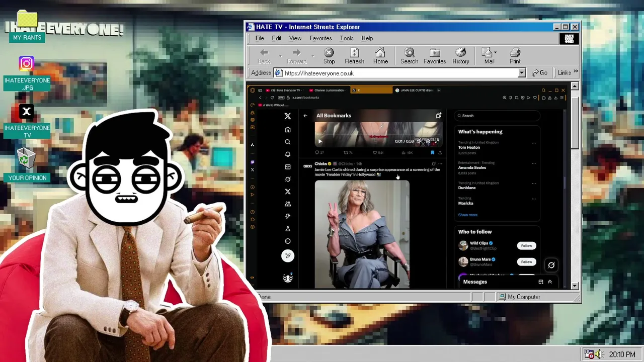The image size is (644, 362).
Task: Open a new tab with plus button
Action: (x=439, y=90)
